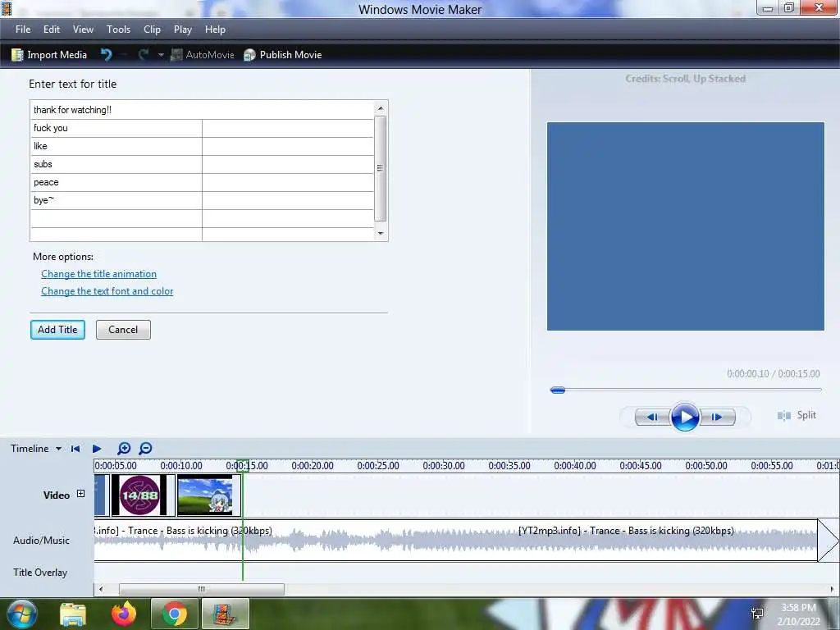Select the anime landscape clip on video track
840x630 pixels.
(x=209, y=495)
